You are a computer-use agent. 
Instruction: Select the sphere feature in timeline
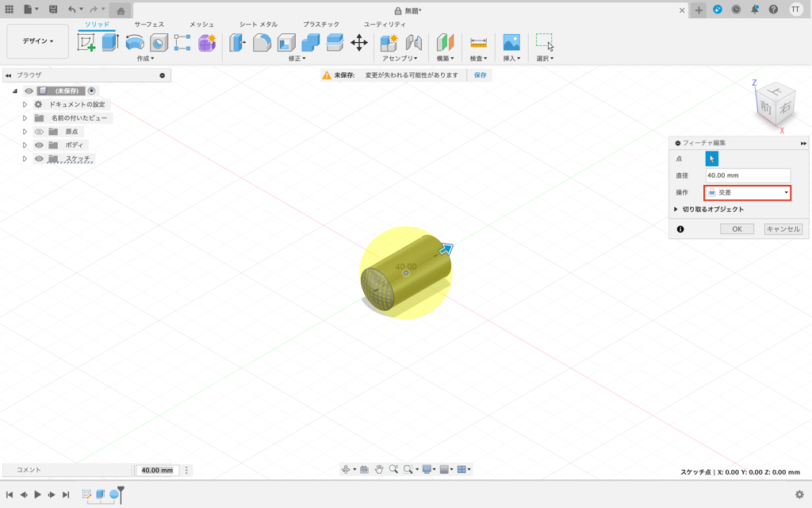pyautogui.click(x=114, y=495)
